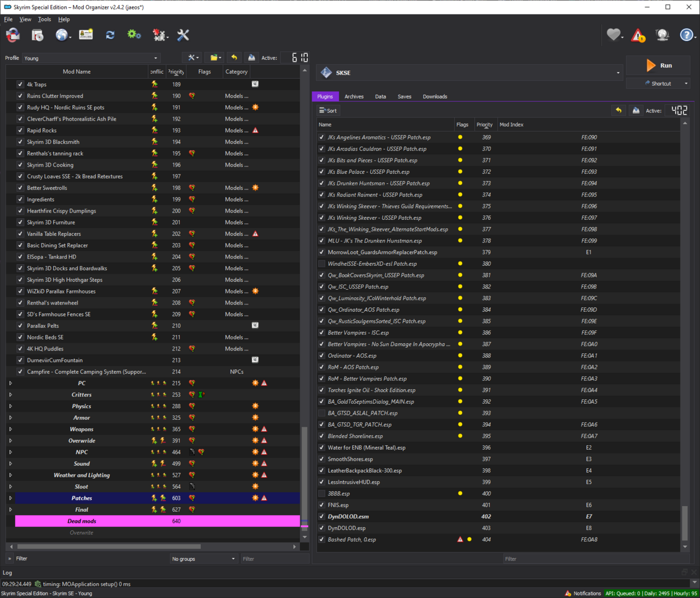
Task: Click SKSE executable icon
Action: tap(326, 73)
